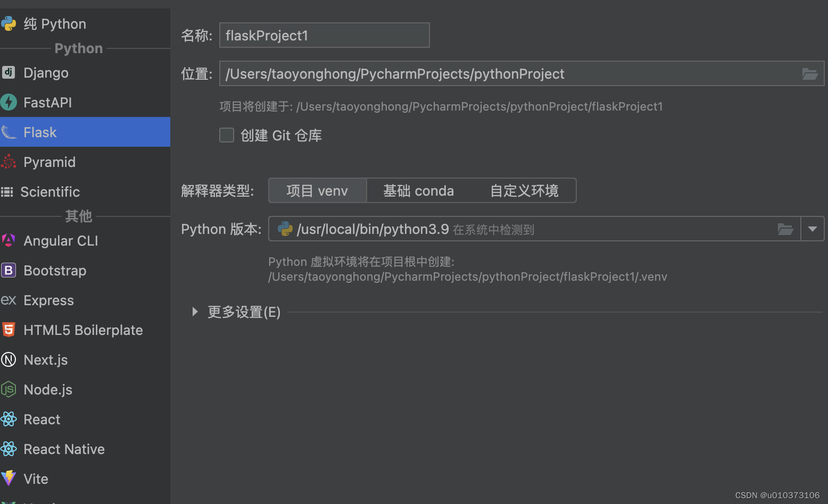Click the React atom icon
Screen dimensions: 828x504
[9, 419]
